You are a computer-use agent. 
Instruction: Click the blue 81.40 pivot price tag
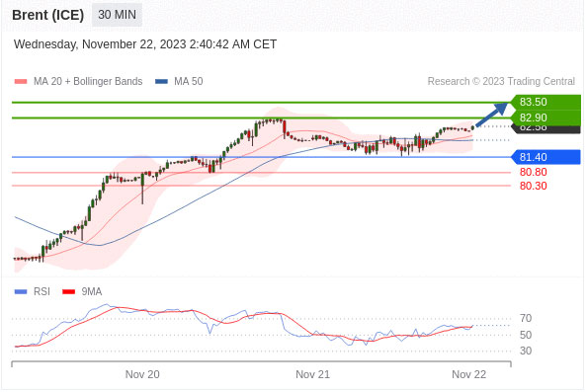click(x=545, y=157)
